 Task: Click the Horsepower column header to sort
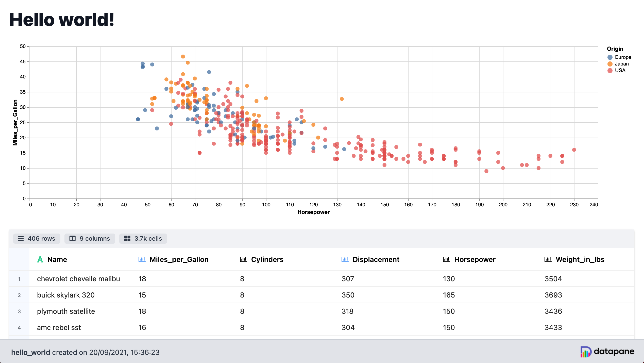[x=475, y=259]
